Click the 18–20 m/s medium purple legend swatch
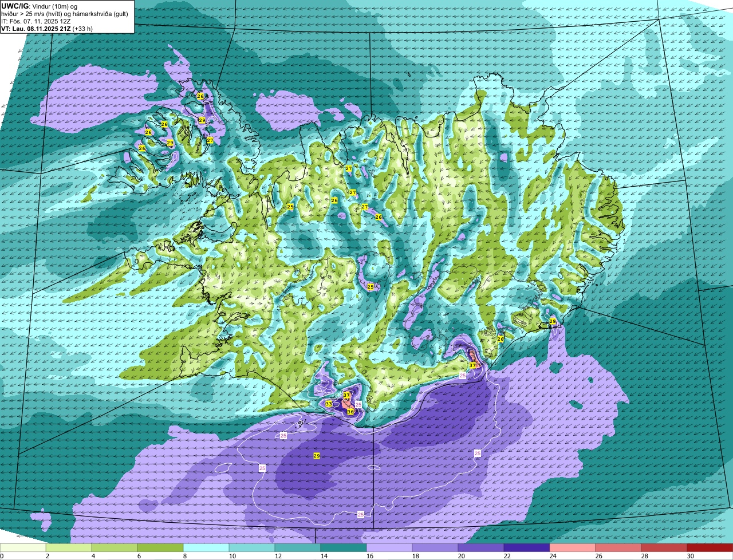Viewport: 733px width, 560px height. [435, 548]
